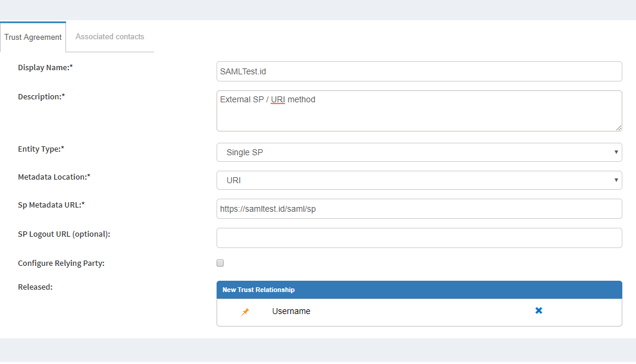Select the Trust Agreement tab

[33, 37]
